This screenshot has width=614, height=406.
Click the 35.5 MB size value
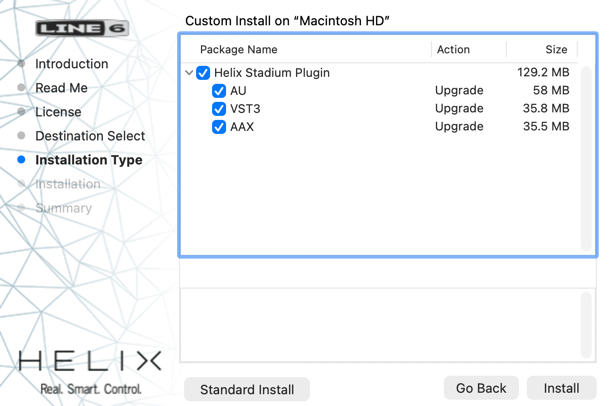click(x=546, y=126)
